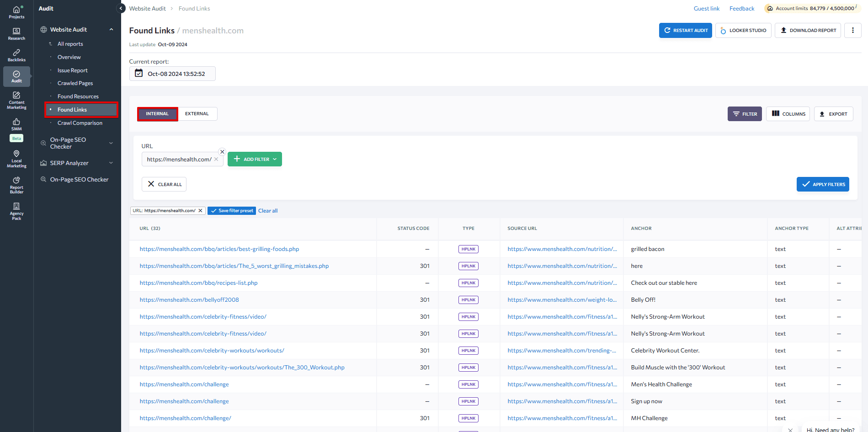Open the current report date selector
This screenshot has width=868, height=432.
click(x=172, y=74)
